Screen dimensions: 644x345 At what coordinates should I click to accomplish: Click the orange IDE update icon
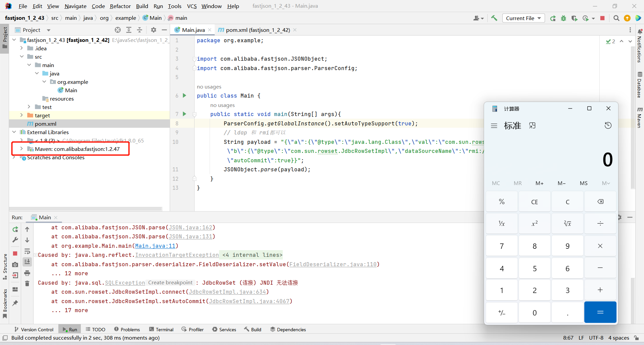click(x=627, y=18)
